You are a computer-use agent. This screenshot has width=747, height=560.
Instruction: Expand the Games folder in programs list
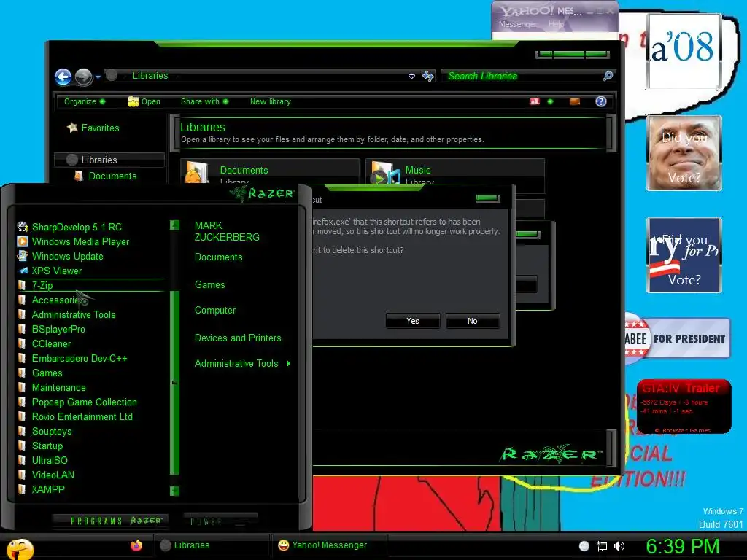pyautogui.click(x=40, y=373)
